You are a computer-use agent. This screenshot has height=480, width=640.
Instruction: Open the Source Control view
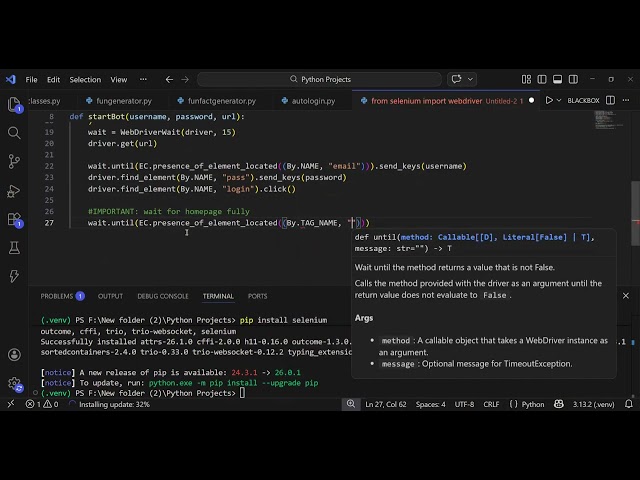coord(14,161)
